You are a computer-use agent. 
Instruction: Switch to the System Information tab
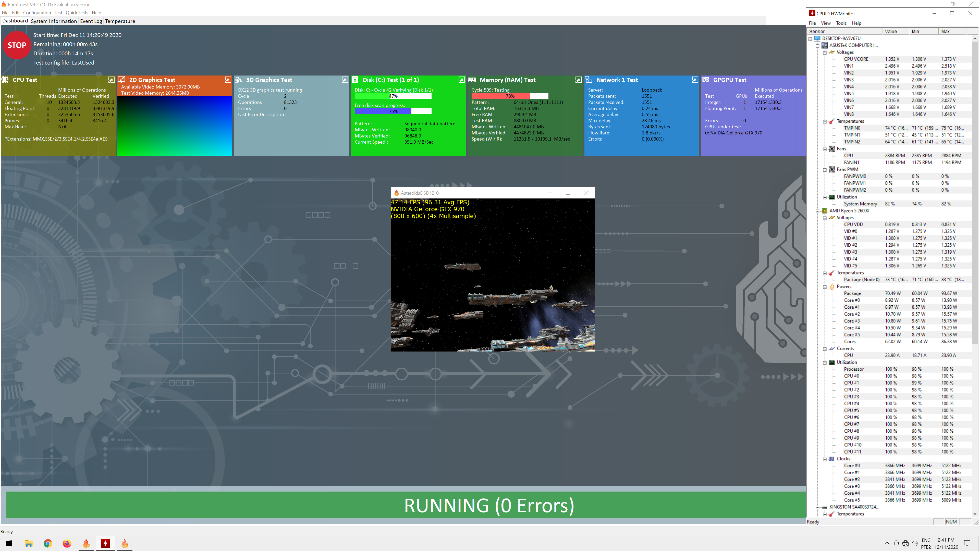coord(54,21)
